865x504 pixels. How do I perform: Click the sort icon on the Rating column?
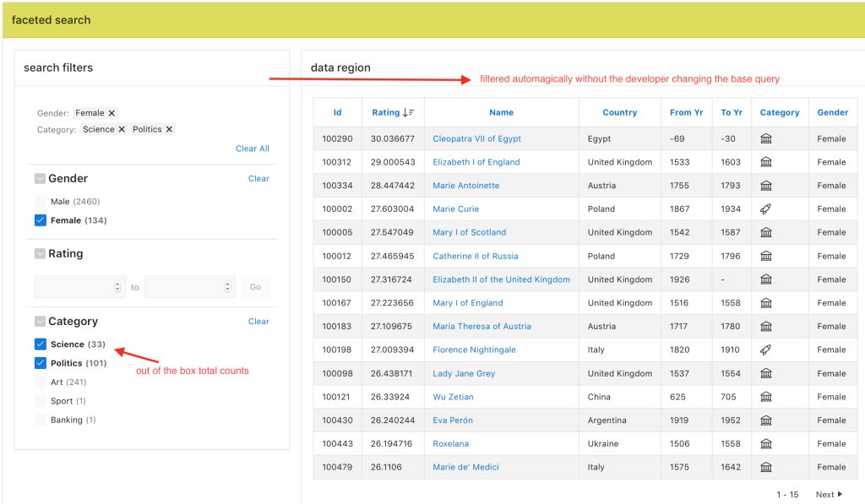[407, 112]
